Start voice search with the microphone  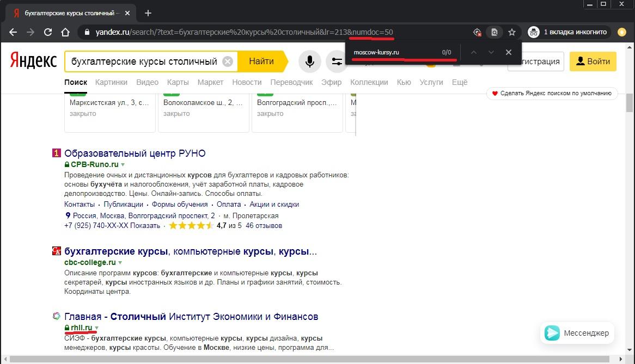310,61
